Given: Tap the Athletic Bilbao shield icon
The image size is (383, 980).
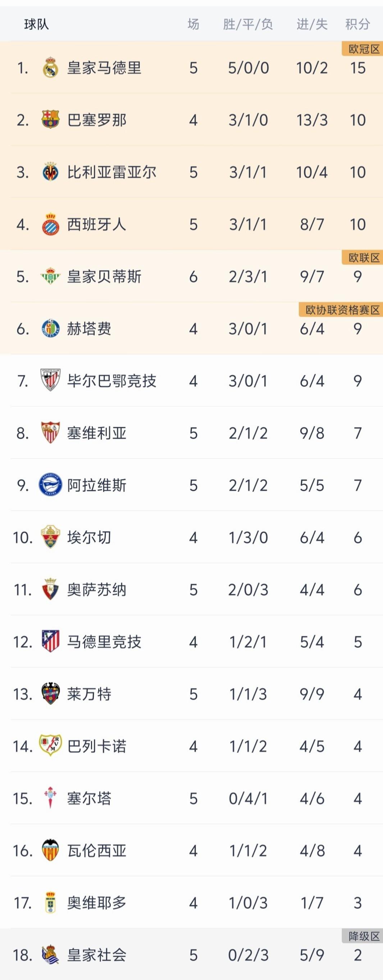Looking at the screenshot, I should pos(50,380).
